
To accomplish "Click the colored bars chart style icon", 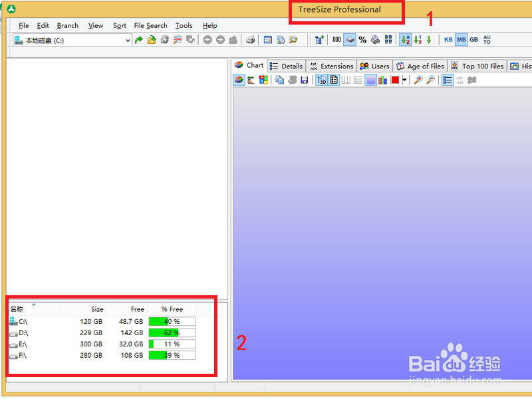I will click(x=383, y=80).
